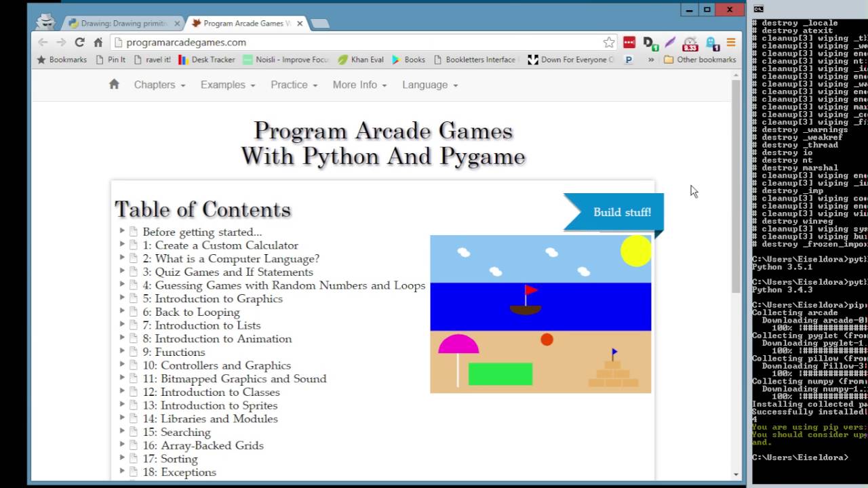Open chapter 12: Introduction to Classes
The width and height of the screenshot is (868, 488).
point(211,392)
